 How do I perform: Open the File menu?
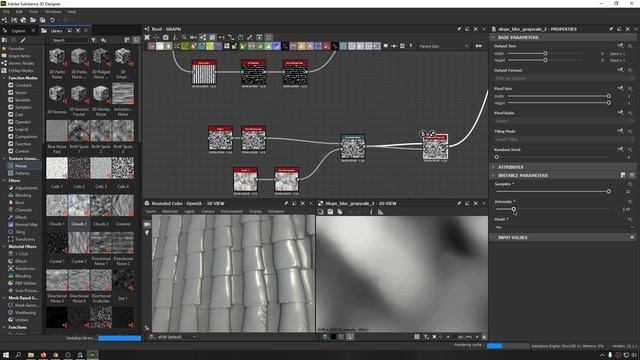coord(6,12)
